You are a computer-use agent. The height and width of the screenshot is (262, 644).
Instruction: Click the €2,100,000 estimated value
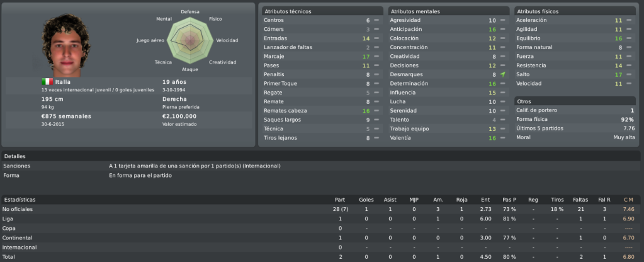(x=179, y=117)
